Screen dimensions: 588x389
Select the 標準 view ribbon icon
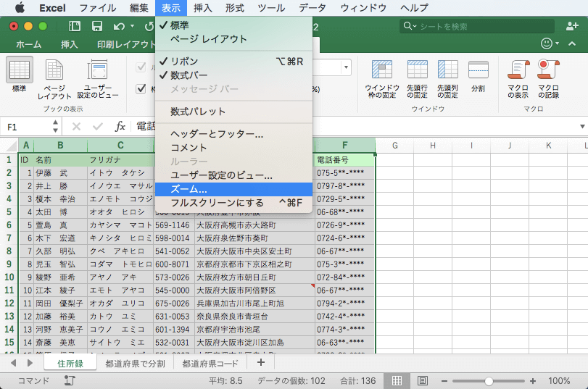point(19,70)
